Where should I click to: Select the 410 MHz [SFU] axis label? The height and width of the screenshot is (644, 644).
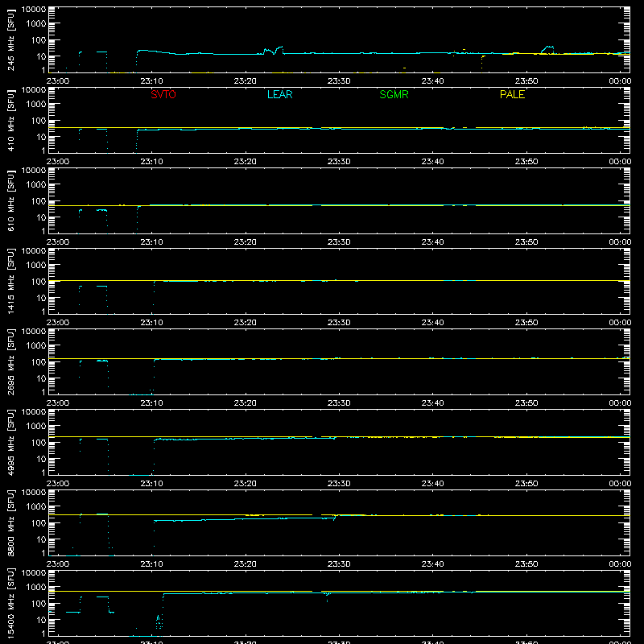click(x=11, y=120)
